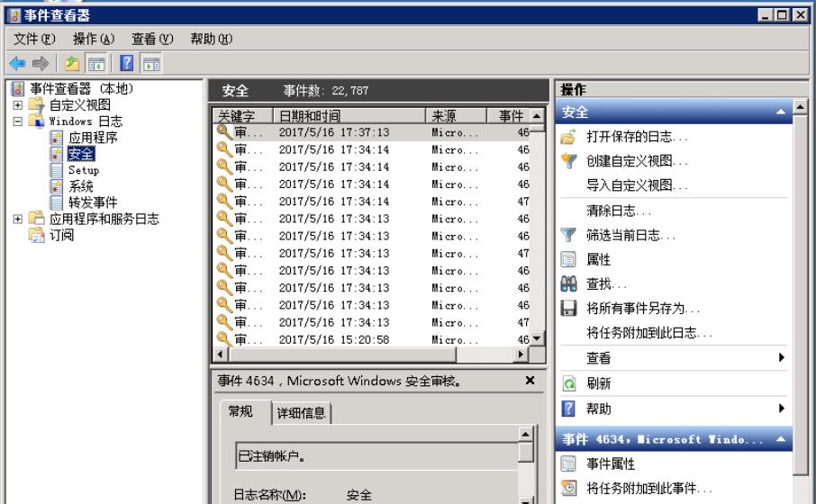
Task: Click the event list horizontal scrollbar right arrow
Action: (520, 355)
